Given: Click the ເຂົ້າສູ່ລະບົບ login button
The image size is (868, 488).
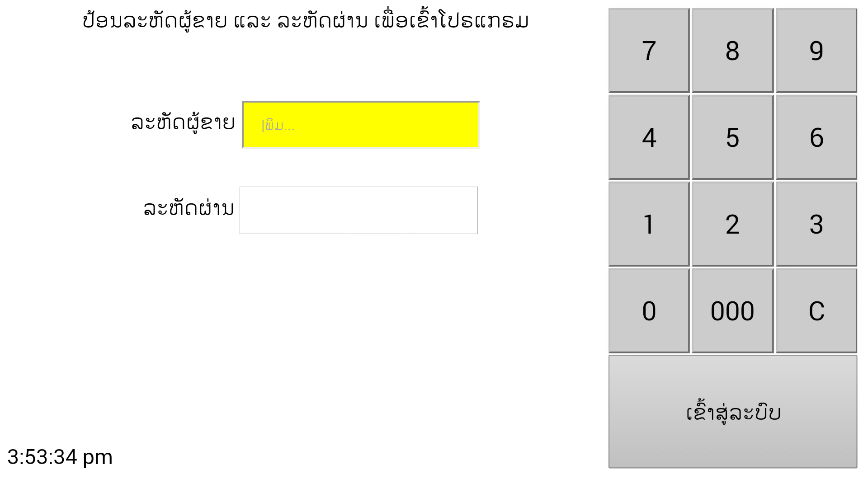Looking at the screenshot, I should point(732,412).
